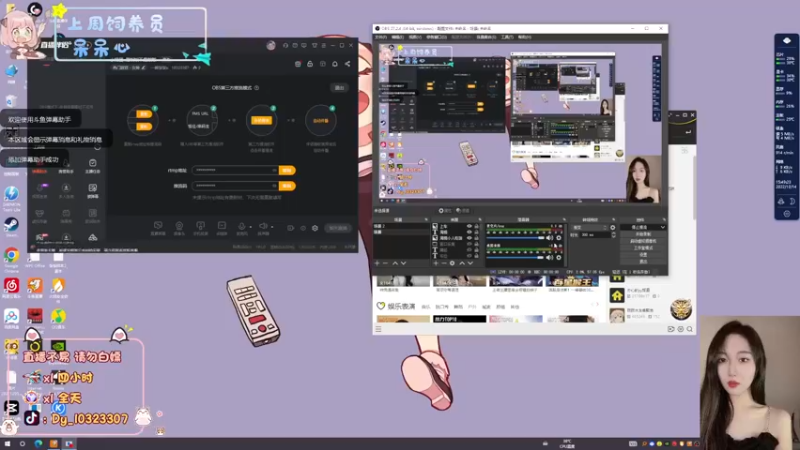
Task: Click the search magnifier icon in browser bottom bar
Action: (x=690, y=329)
